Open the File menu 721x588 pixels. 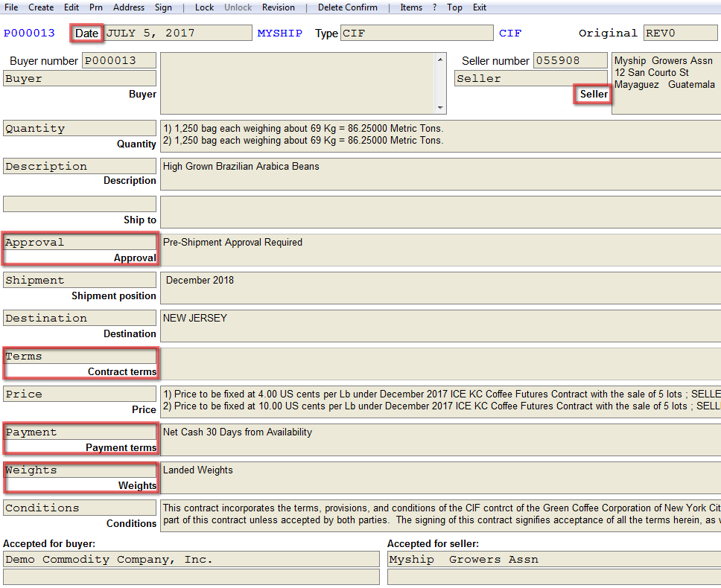11,7
